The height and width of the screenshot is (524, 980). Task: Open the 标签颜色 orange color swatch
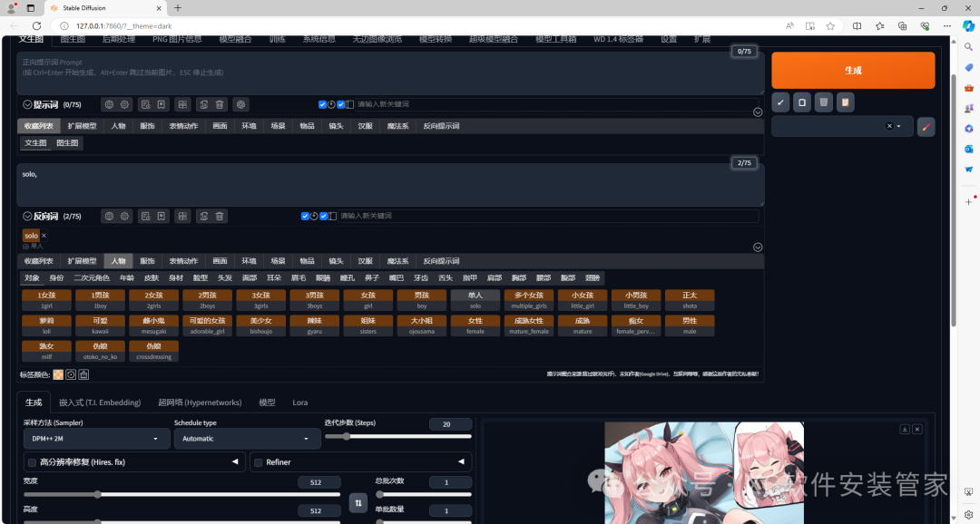pyautogui.click(x=58, y=374)
